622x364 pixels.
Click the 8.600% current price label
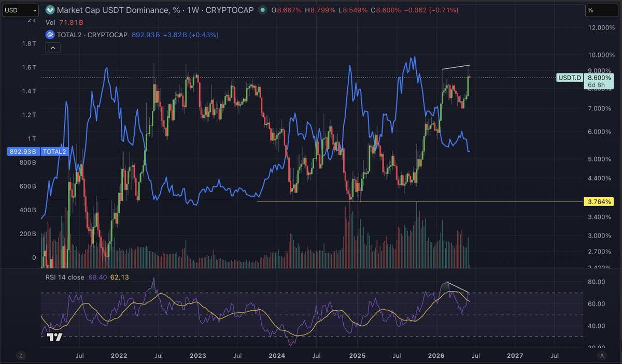tap(599, 78)
